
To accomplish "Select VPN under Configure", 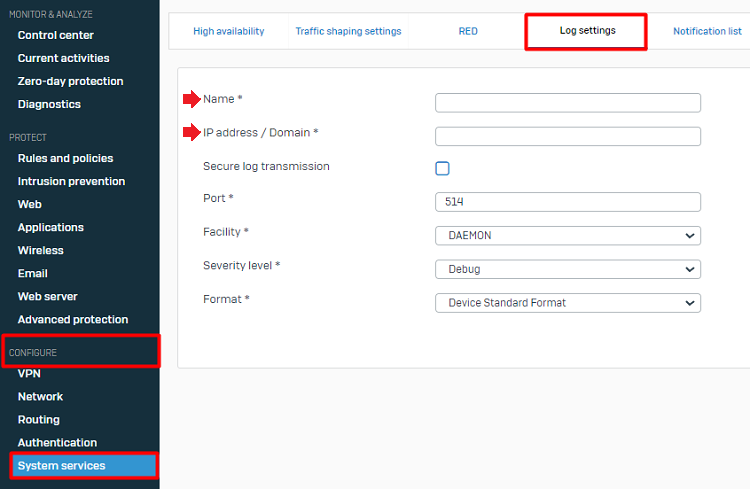I will 29,373.
